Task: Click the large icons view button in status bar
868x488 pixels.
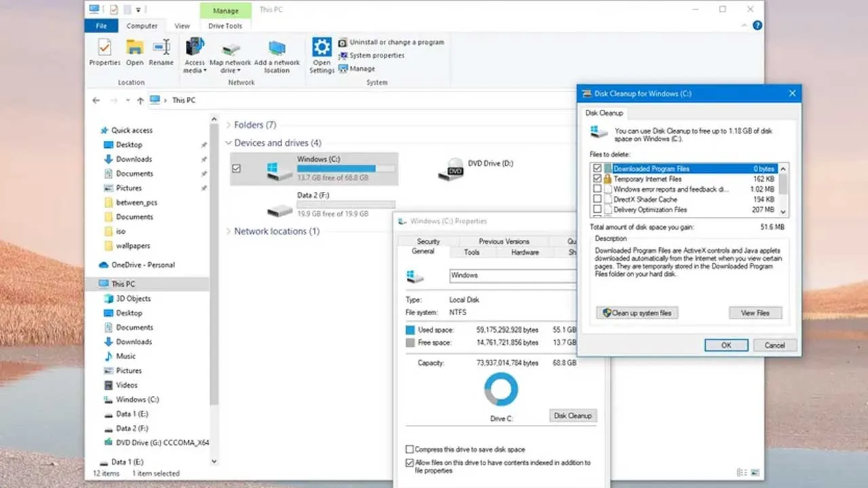Action: tap(755, 472)
